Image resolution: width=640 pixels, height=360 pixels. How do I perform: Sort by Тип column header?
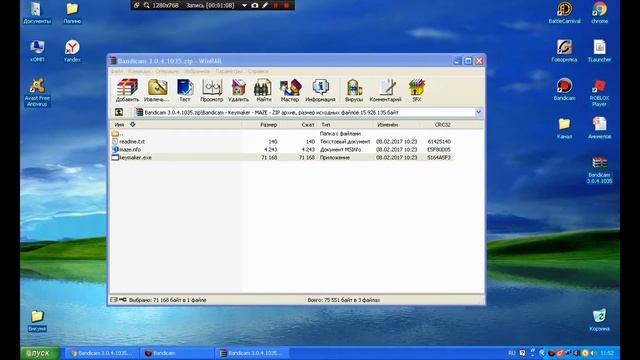click(345, 124)
